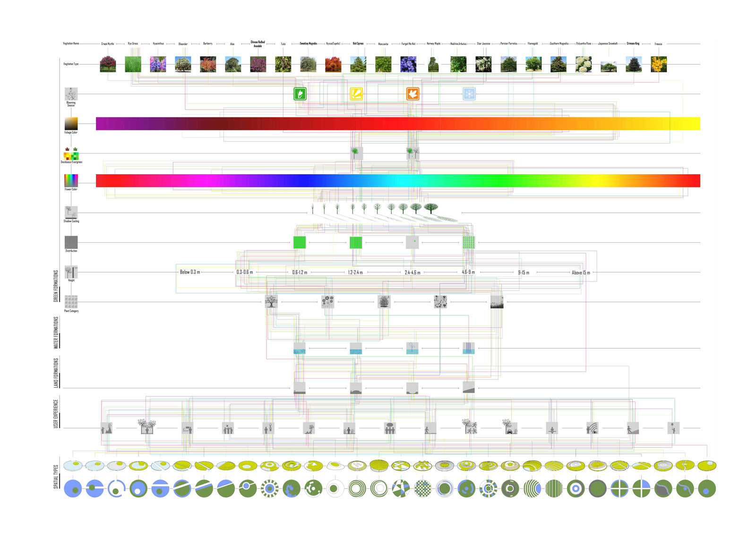
Task: Select the 'Hyacinthus' vegetation name label
Action: (158, 43)
